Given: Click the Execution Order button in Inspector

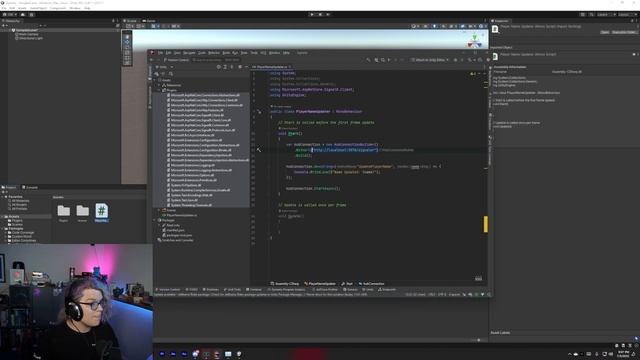Looking at the screenshot, I should click(624, 32).
